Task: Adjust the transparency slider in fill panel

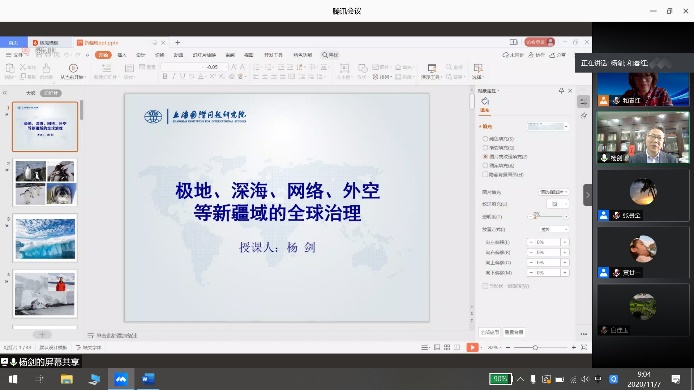Action: (x=548, y=217)
